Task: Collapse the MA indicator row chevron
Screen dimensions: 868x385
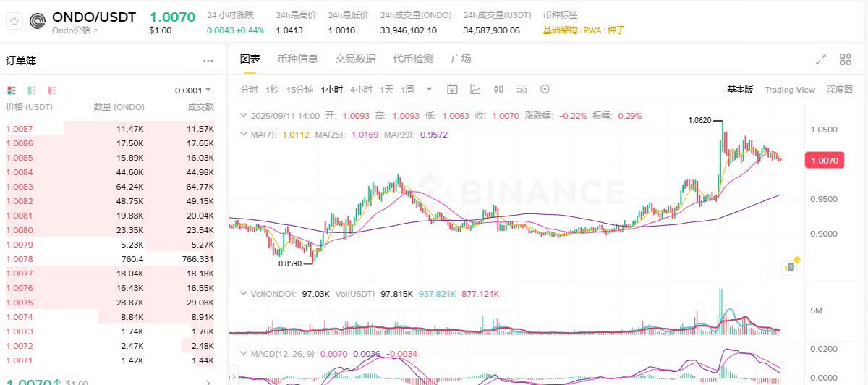Action: (x=244, y=134)
